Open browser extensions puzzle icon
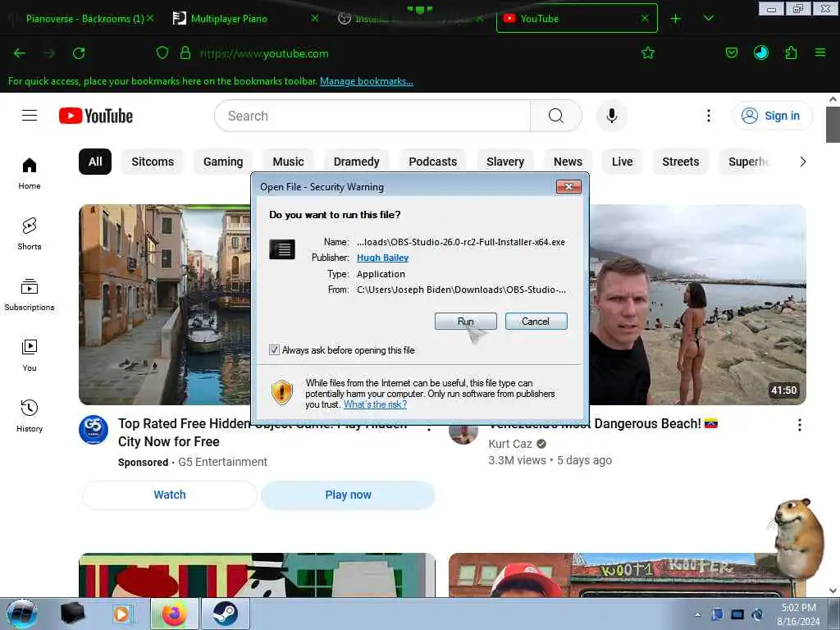 click(x=791, y=52)
